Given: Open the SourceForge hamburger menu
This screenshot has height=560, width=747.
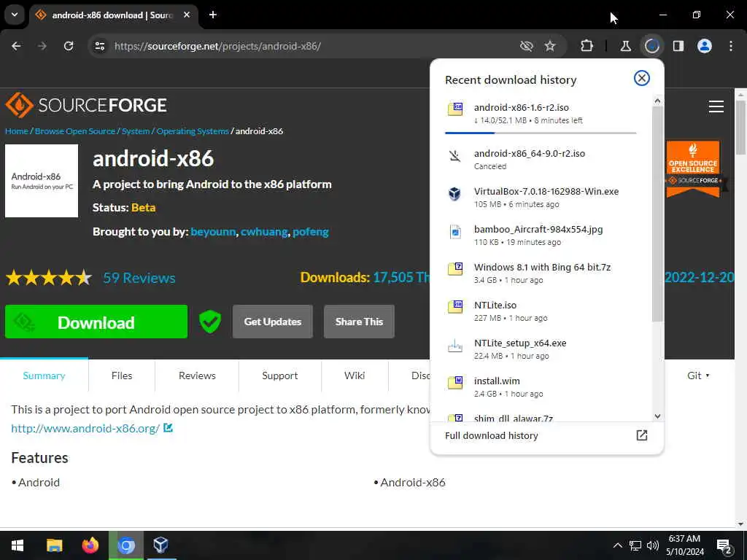Looking at the screenshot, I should tap(716, 106).
